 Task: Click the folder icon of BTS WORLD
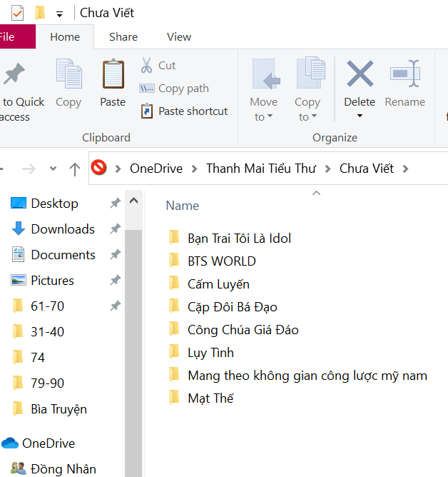coord(174,261)
